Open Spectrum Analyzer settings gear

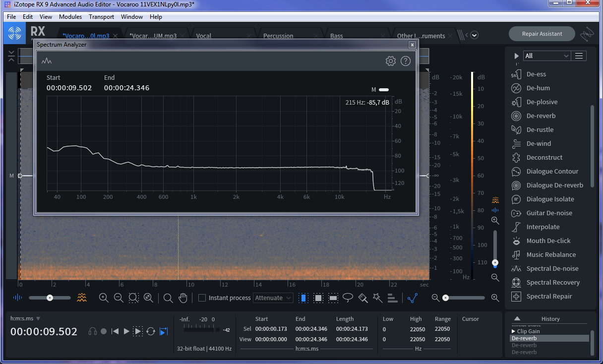[391, 61]
